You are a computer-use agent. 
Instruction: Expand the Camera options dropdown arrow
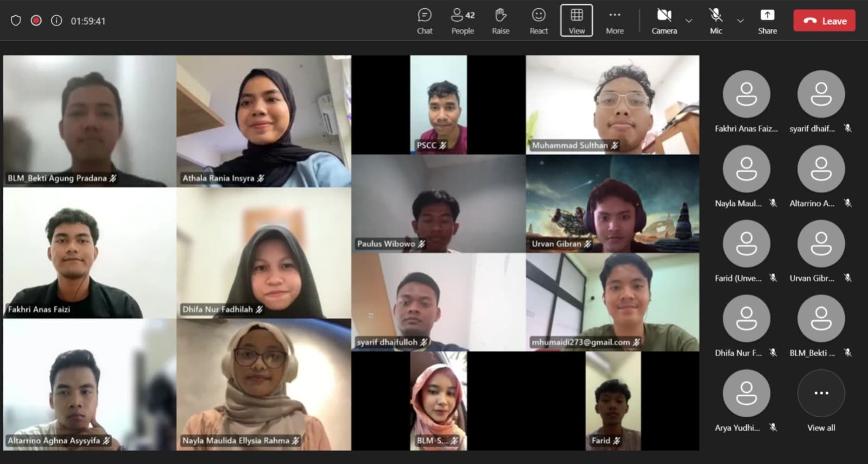[689, 21]
